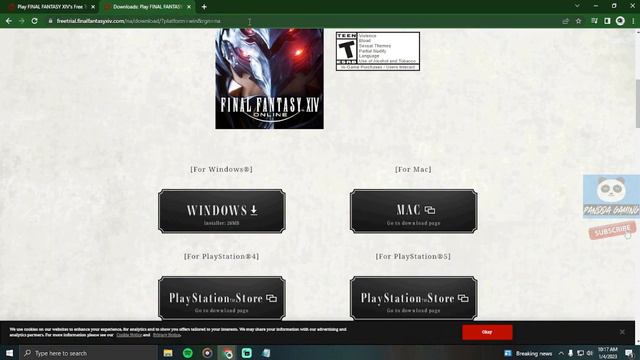
Task: Open the media control icon
Action: click(594, 21)
